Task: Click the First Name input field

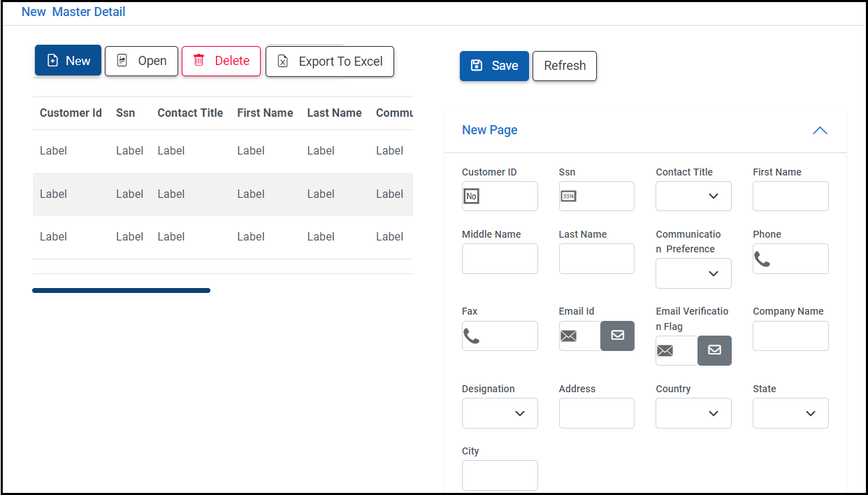Action: [790, 196]
